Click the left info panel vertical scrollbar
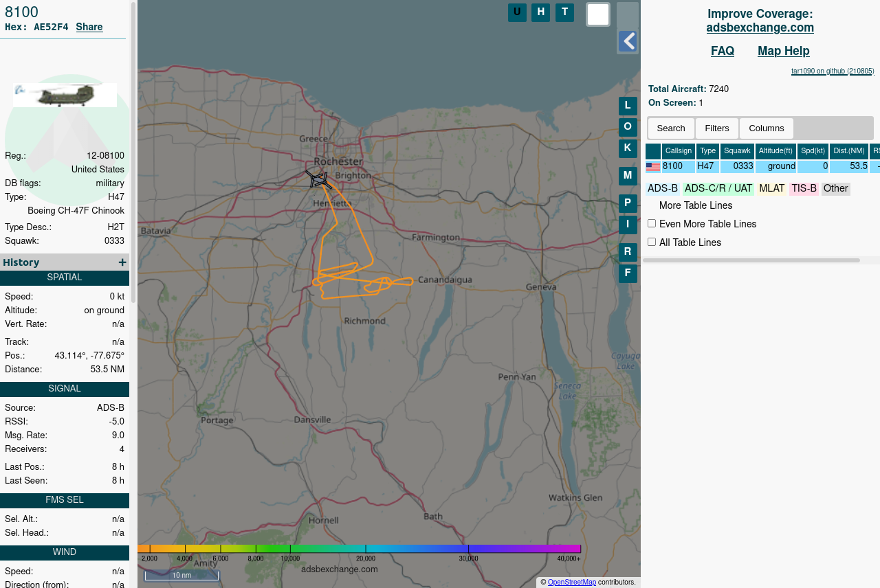This screenshot has height=588, width=880. [133, 151]
